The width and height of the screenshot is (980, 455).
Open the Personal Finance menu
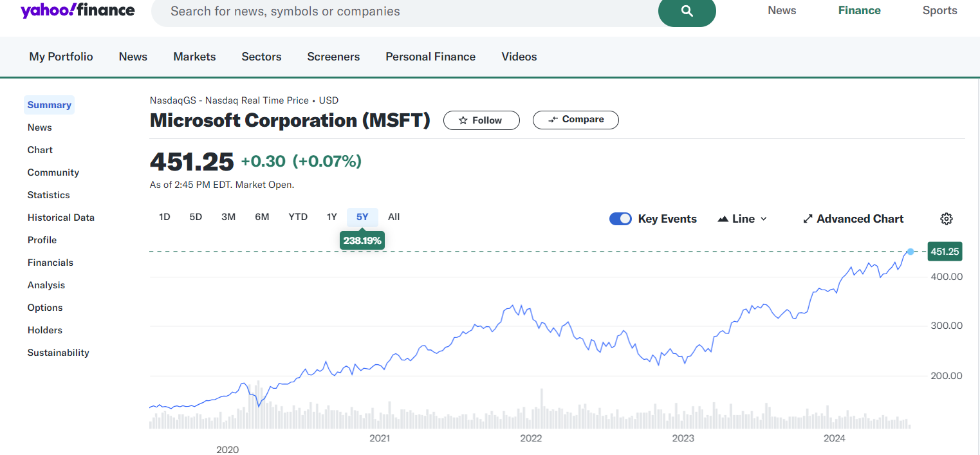pos(430,57)
